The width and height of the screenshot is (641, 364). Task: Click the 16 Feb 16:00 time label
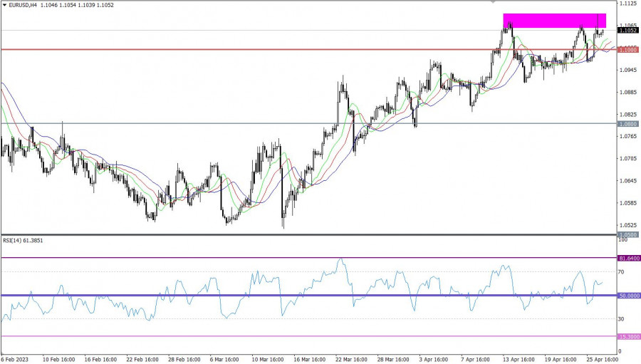(x=100, y=360)
